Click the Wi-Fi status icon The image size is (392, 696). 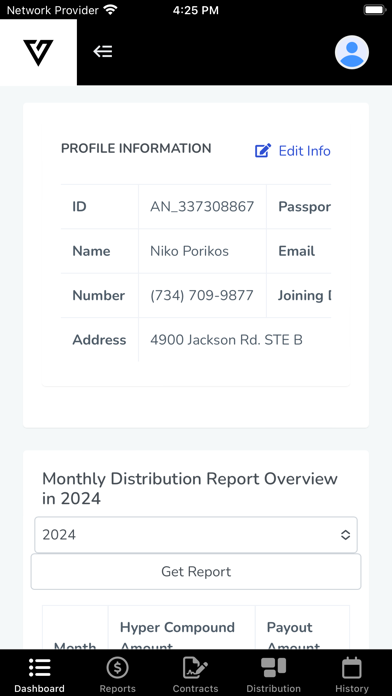point(110,9)
